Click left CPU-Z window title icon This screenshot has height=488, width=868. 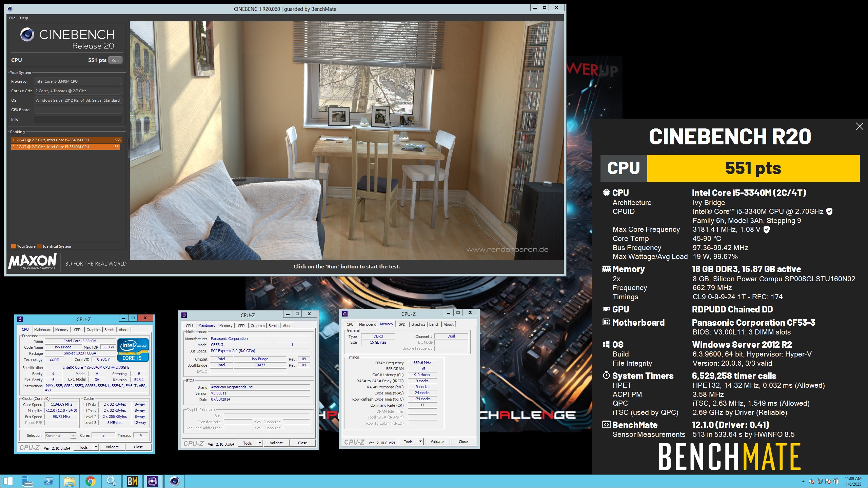(x=20, y=319)
